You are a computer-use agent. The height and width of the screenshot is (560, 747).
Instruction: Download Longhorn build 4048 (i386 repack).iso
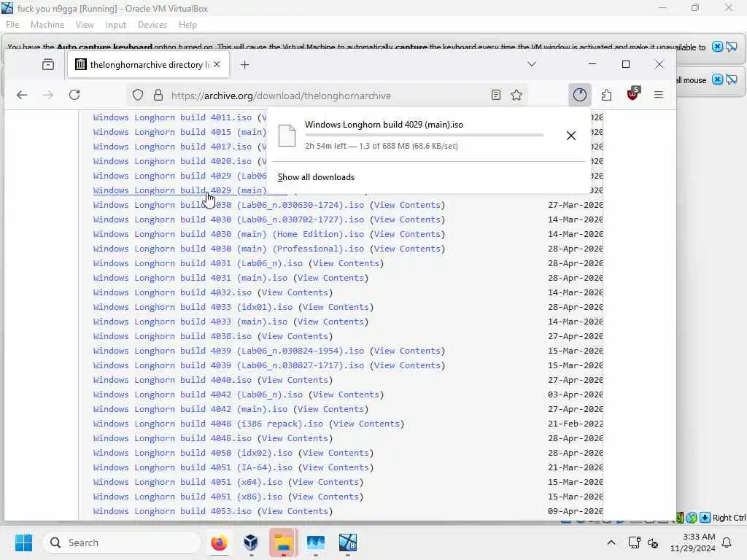pyautogui.click(x=208, y=424)
